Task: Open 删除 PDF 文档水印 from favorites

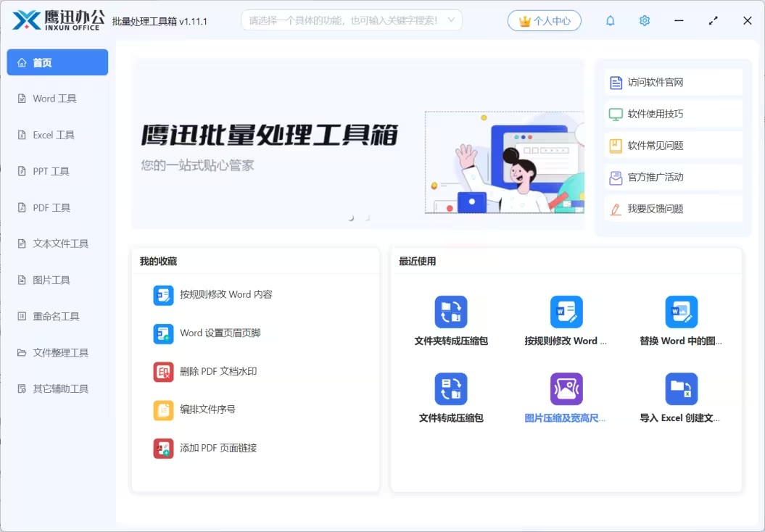Action: point(163,371)
